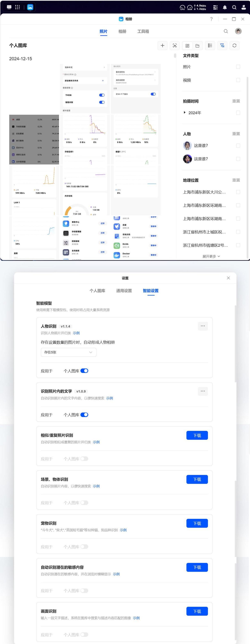The width and height of the screenshot is (250, 644).
Task: Download the 画面识别 model
Action: [x=197, y=611]
